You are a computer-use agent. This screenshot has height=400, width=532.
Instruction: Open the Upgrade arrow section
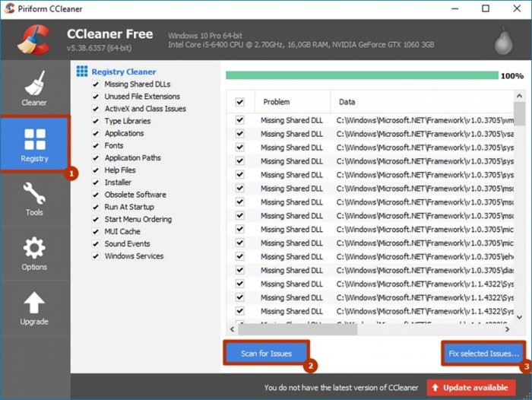tap(34, 308)
